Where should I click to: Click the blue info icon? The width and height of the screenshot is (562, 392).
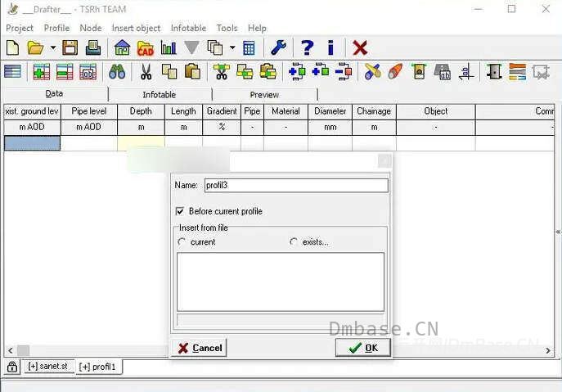[330, 47]
